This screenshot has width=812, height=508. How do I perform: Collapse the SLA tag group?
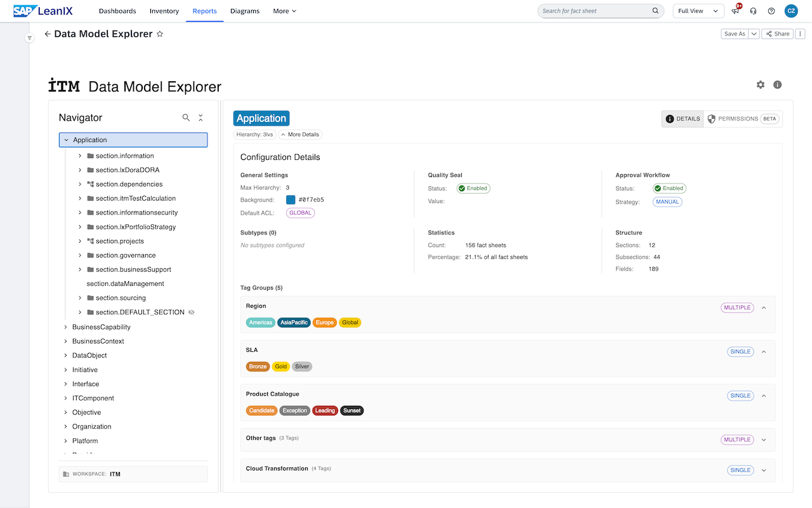(x=764, y=352)
